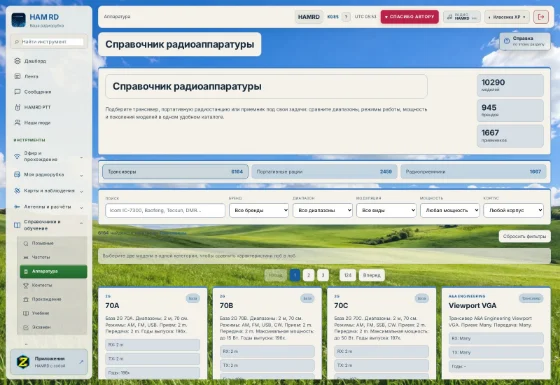Click the Аппаратура breadcrumb in header

click(117, 17)
